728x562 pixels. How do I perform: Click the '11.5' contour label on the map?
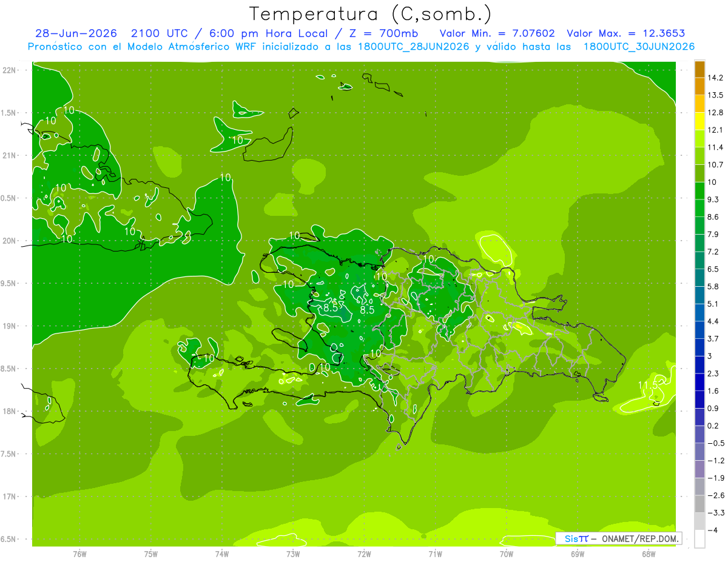pyautogui.click(x=648, y=386)
